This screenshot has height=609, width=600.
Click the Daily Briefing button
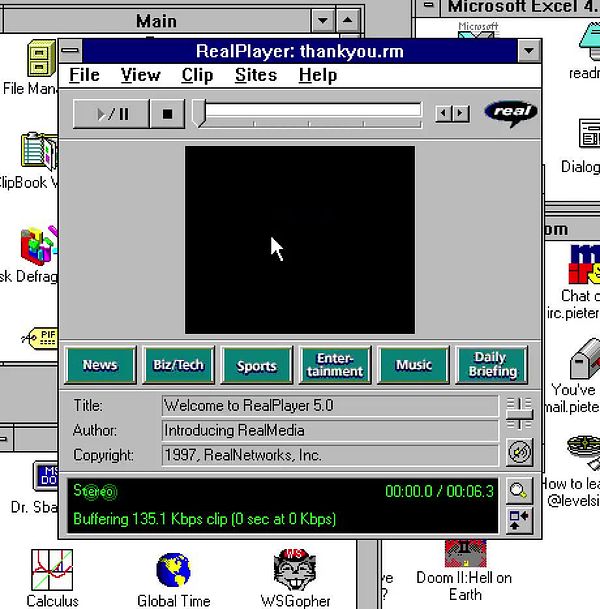pyautogui.click(x=492, y=365)
